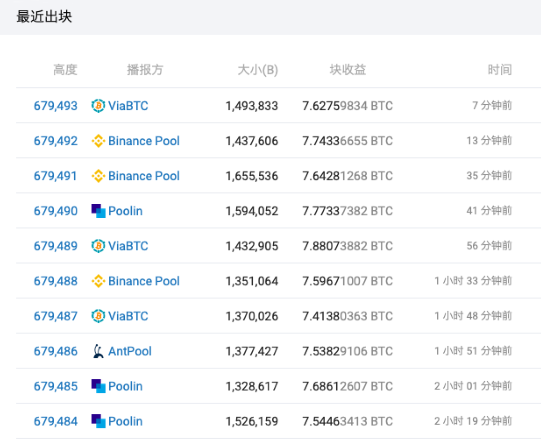Click the AntPool icon beside block 679,486

[x=98, y=351]
